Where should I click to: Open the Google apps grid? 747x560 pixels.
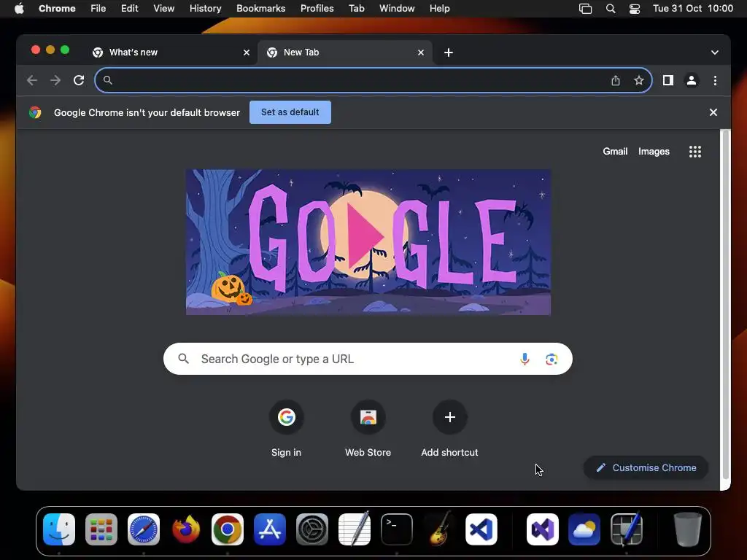coord(695,152)
